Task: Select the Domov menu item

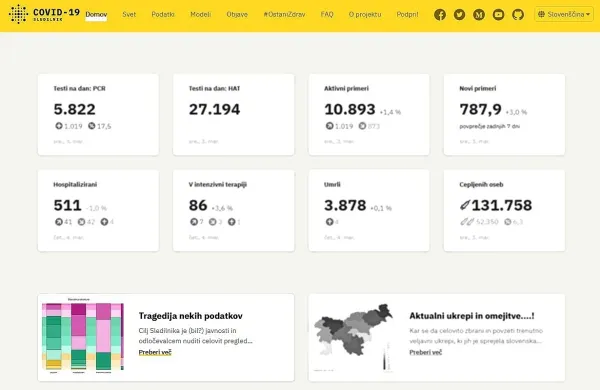Action: click(x=96, y=15)
